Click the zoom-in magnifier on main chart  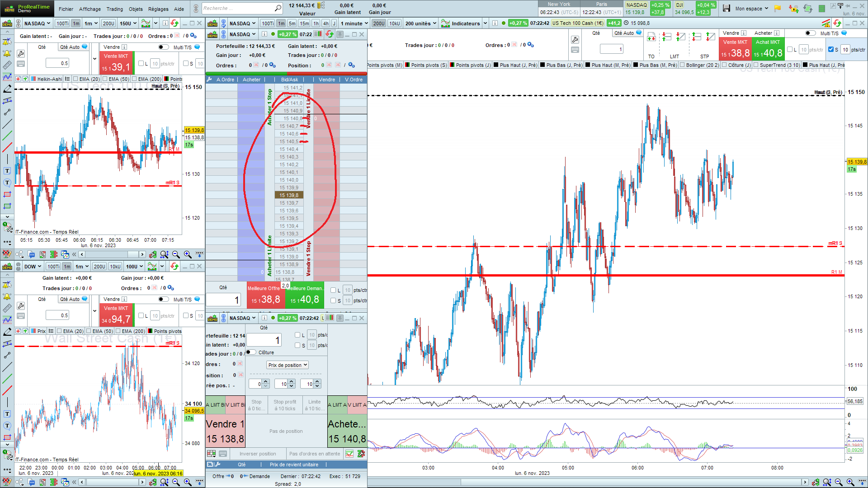tap(850, 482)
